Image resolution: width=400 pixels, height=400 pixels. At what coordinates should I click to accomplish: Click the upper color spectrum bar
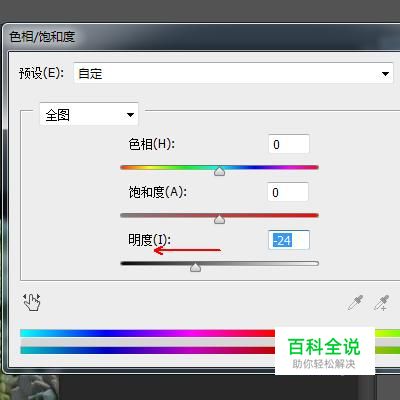pos(210,333)
